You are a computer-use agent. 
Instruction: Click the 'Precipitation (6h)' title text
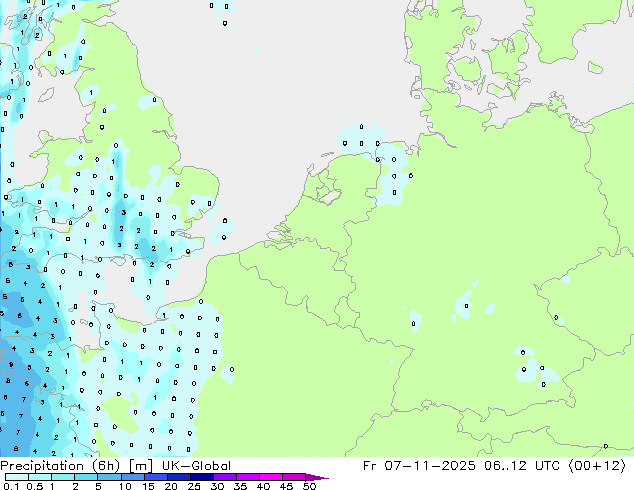click(x=60, y=466)
